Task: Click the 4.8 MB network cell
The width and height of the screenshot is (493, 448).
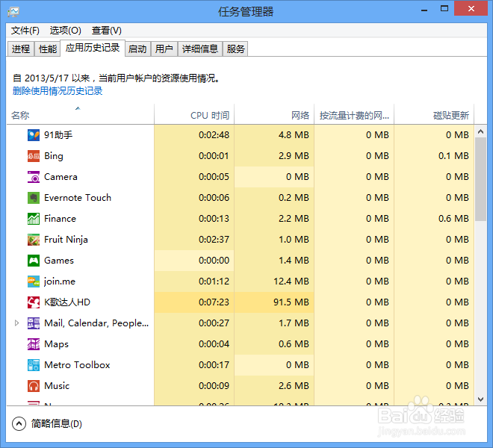Action: pos(274,135)
